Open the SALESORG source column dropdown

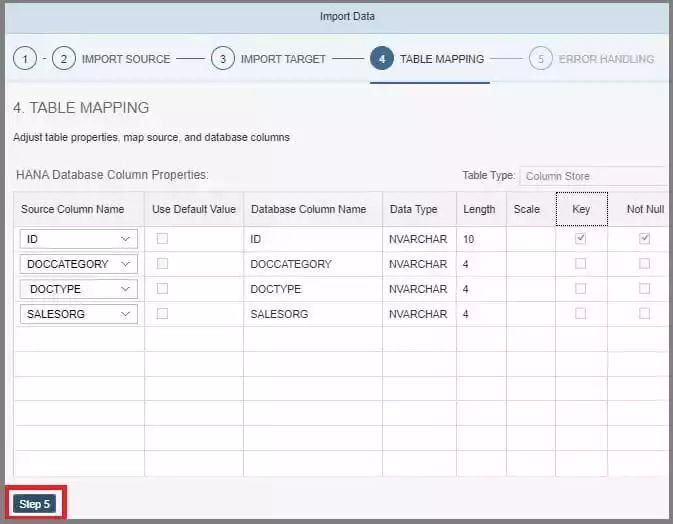pos(79,314)
